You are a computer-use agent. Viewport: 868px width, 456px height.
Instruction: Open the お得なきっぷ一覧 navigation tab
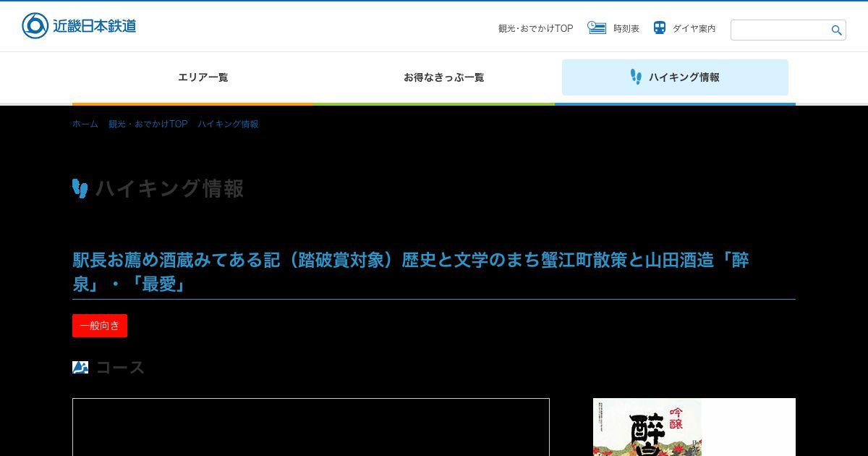tap(444, 77)
